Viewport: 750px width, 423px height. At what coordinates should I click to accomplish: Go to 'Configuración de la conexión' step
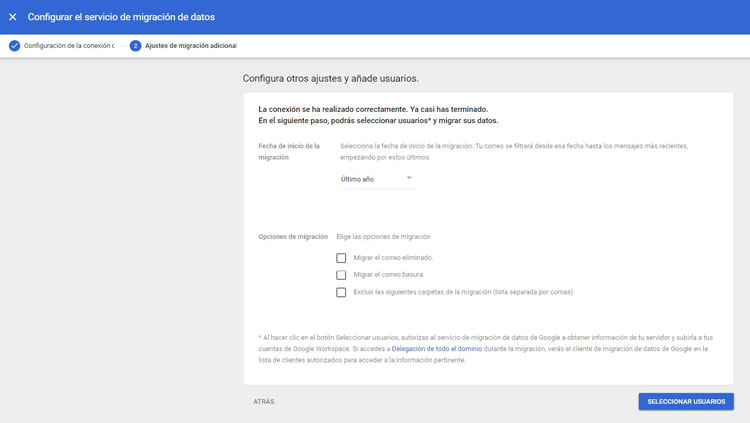[68, 45]
